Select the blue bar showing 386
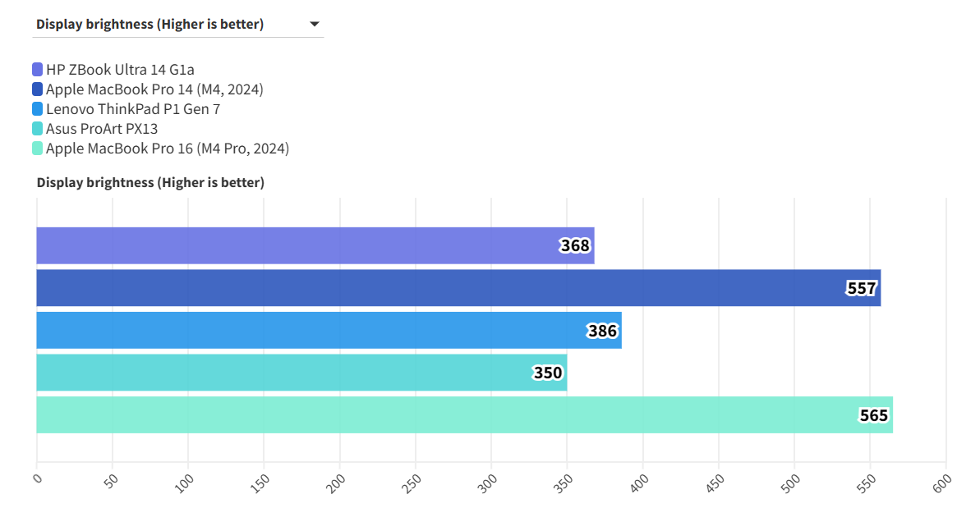The height and width of the screenshot is (508, 980). (312, 331)
